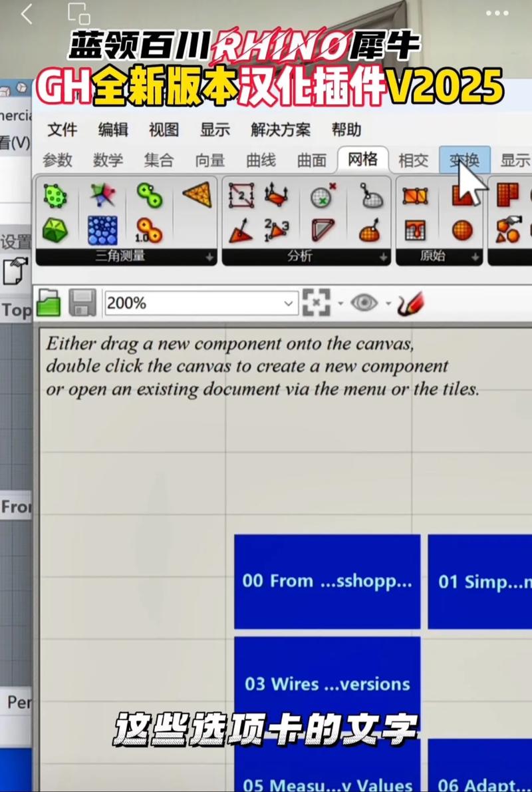Select the numbered 1-2-3 triangle face icon
The width and height of the screenshot is (532, 792).
point(276,230)
